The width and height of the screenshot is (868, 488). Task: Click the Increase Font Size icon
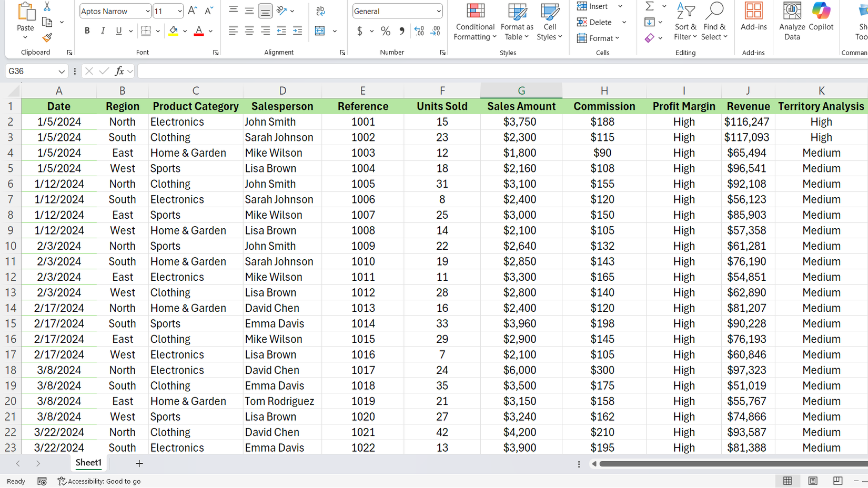coord(193,11)
